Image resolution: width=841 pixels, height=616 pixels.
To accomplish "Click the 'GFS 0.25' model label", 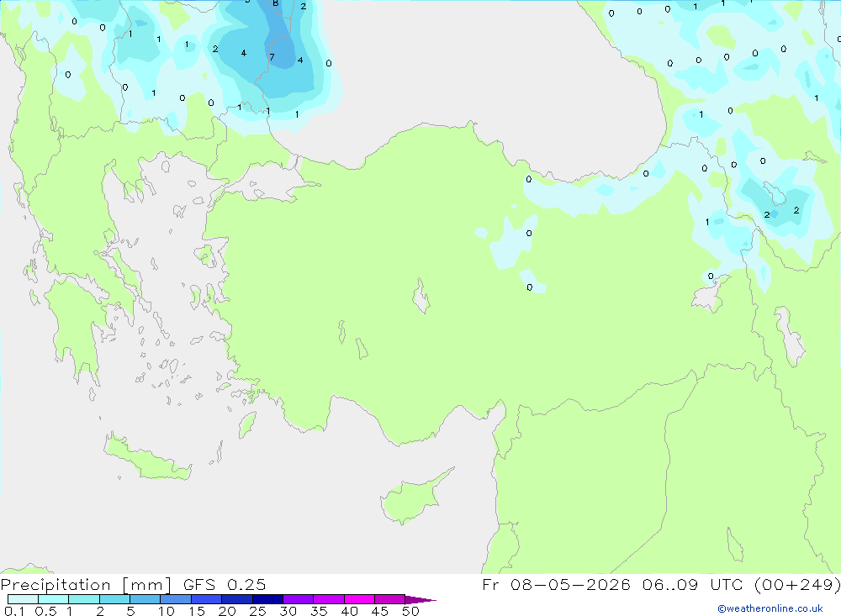I will click(x=225, y=585).
